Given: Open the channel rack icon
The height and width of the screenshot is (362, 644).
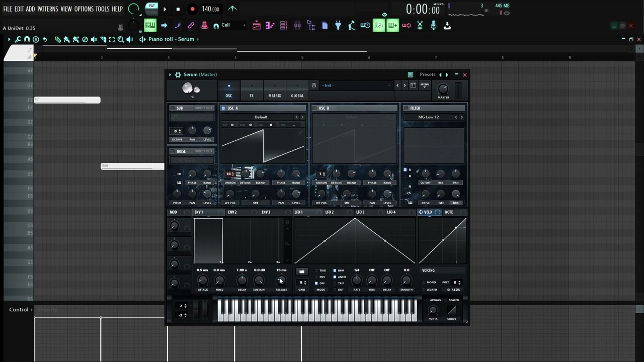Looking at the screenshot, I should (284, 26).
